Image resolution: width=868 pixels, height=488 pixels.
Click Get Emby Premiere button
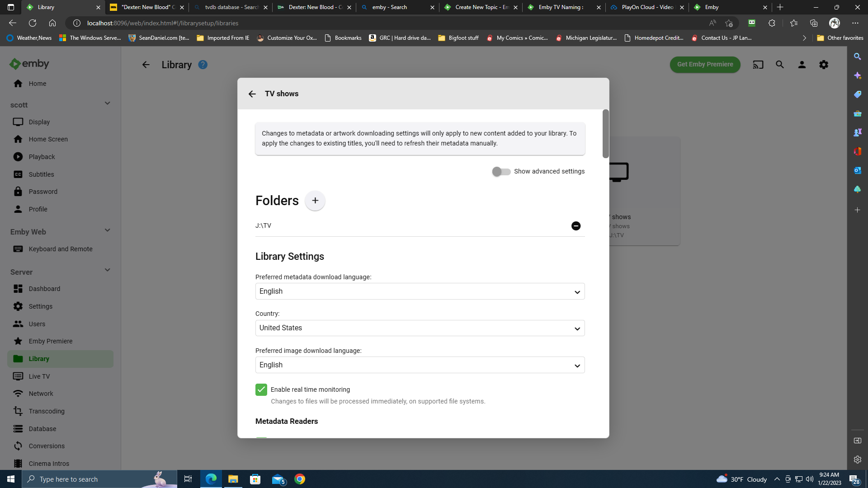(x=705, y=65)
